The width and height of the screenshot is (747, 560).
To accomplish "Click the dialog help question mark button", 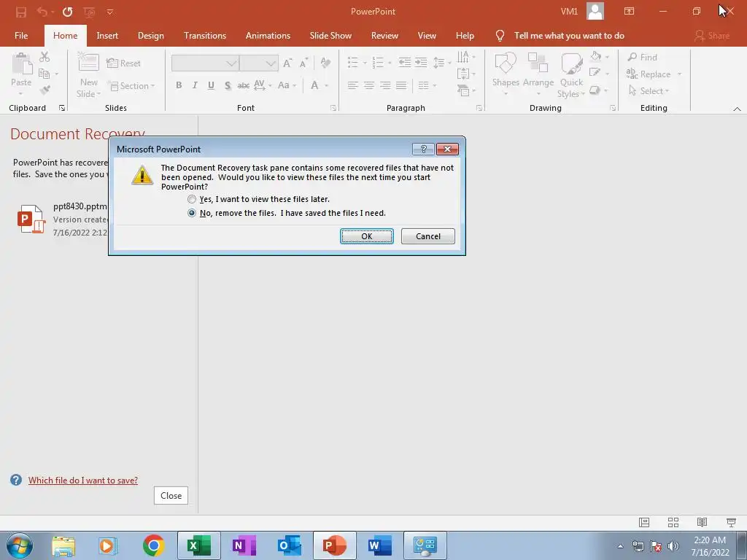I will [423, 149].
